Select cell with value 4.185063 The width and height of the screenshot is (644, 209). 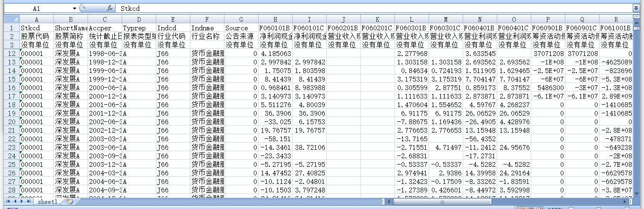click(x=275, y=54)
